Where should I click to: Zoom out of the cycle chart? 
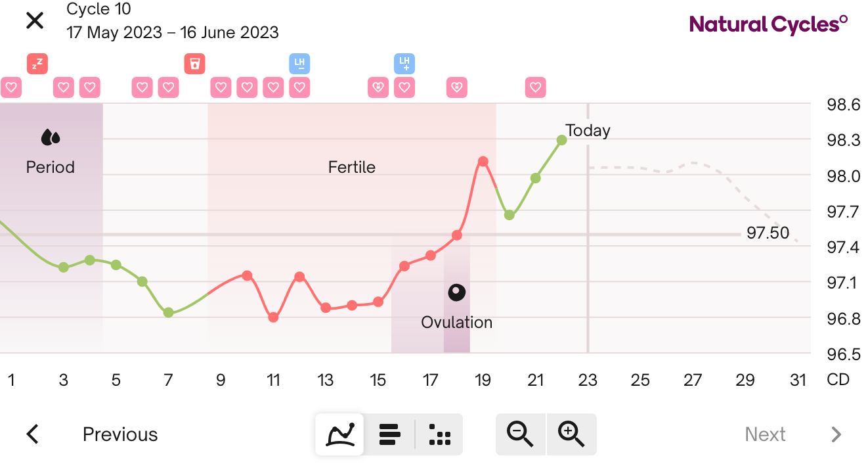click(521, 434)
